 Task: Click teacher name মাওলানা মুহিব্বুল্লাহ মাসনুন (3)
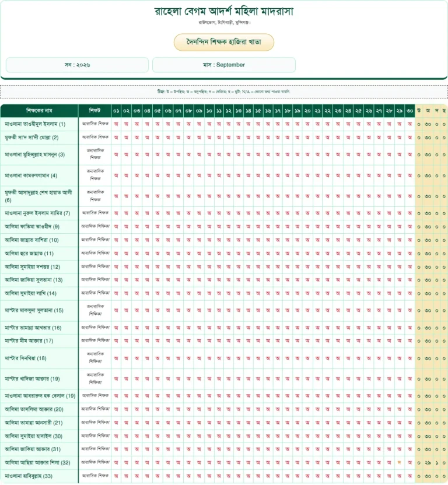point(34,154)
